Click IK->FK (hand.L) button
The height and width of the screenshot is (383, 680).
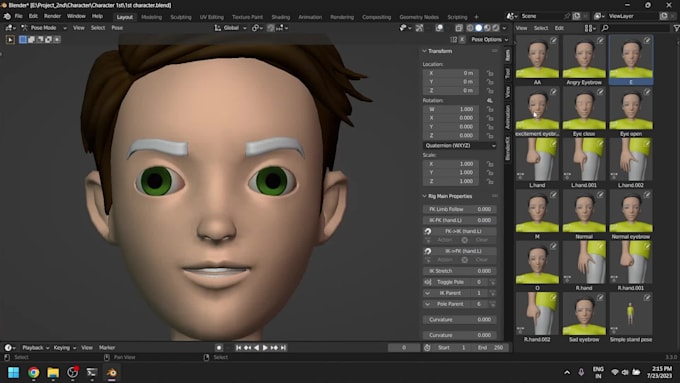point(463,251)
